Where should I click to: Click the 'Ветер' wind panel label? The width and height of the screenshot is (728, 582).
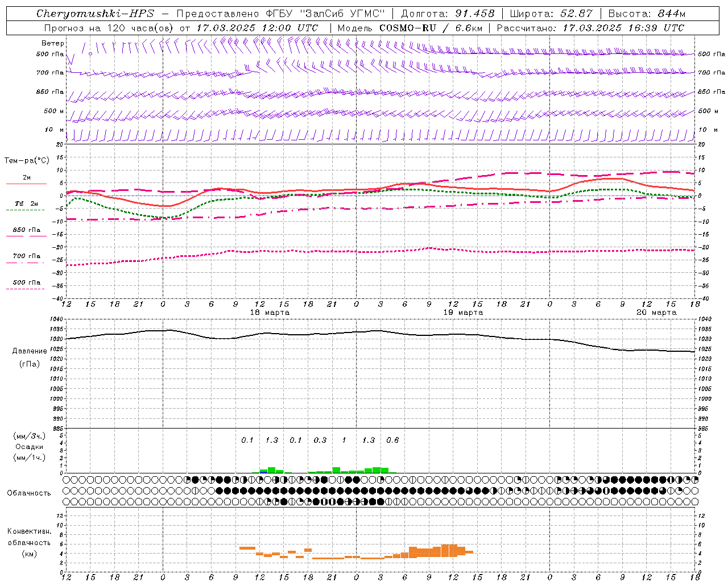point(53,43)
